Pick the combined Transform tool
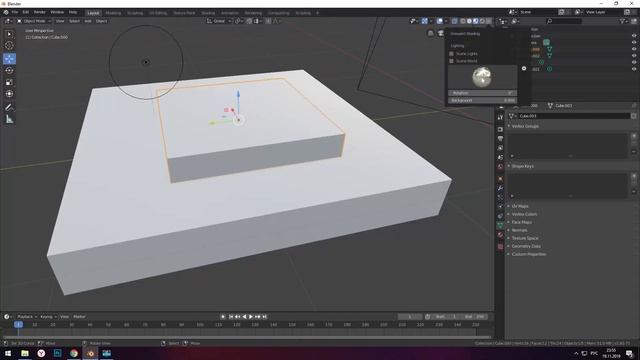This screenshot has width=640, height=360. click(x=9, y=94)
